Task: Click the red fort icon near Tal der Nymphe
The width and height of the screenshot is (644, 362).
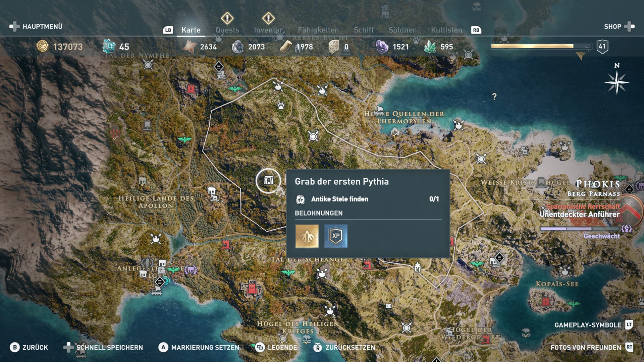Action: pos(191,88)
